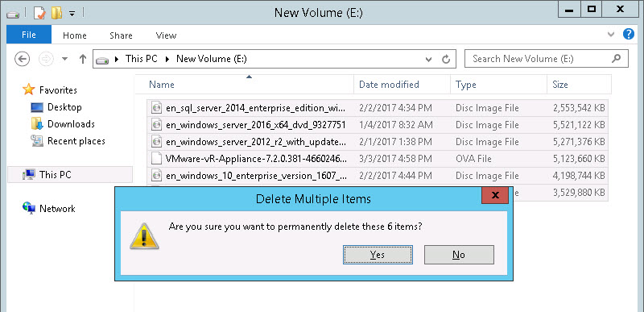Click the This PC computer icon
This screenshot has width=644, height=312.
29,175
